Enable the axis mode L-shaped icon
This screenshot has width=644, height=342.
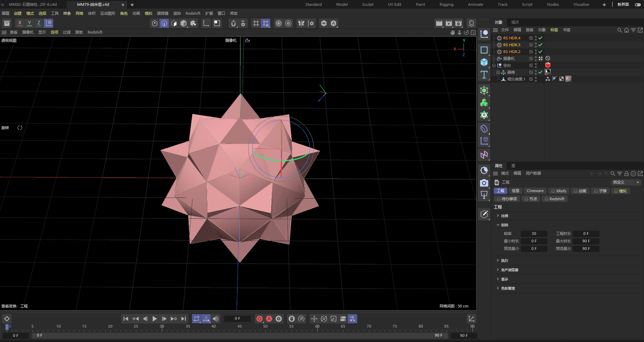pos(206,23)
